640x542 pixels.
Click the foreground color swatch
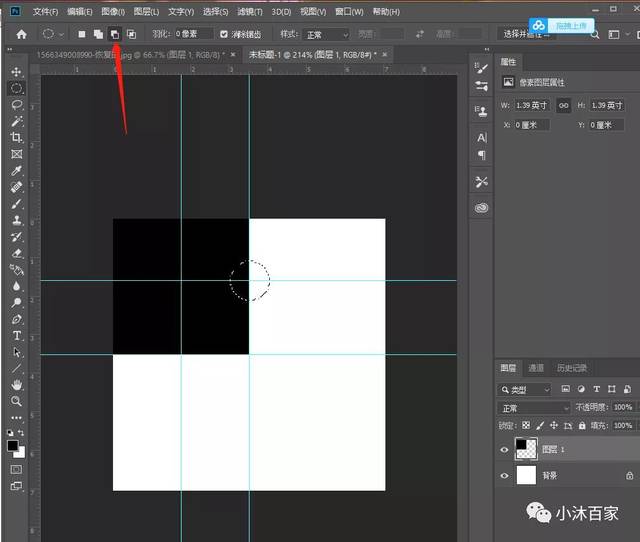13,446
